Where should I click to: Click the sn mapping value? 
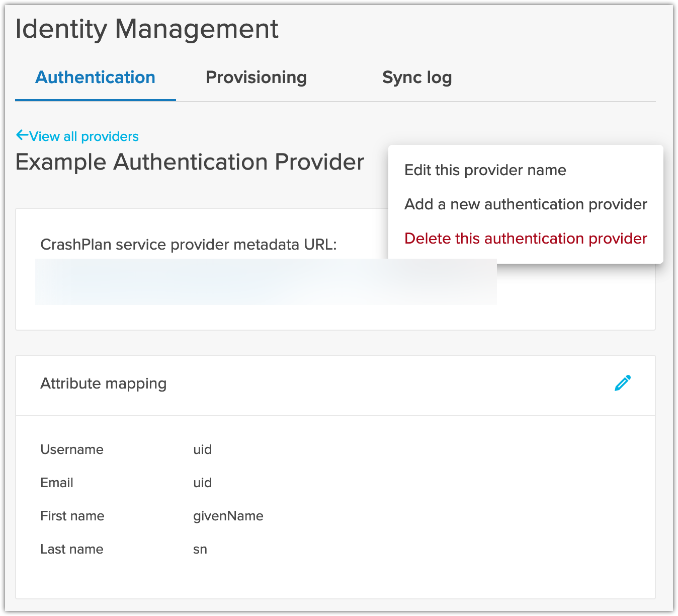(x=200, y=549)
